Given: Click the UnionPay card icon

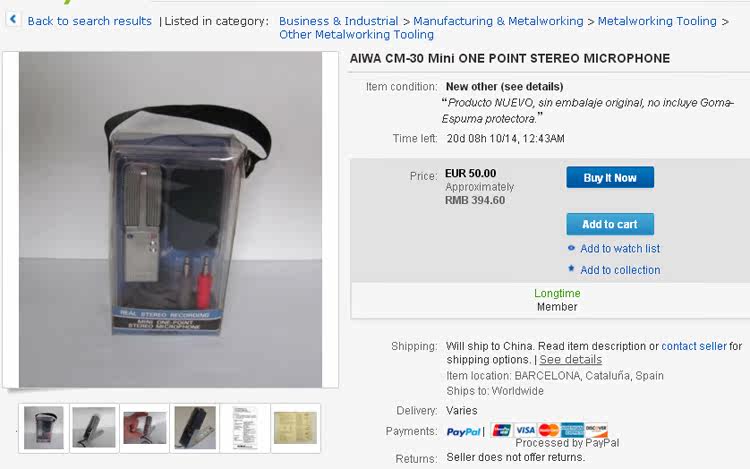Looking at the screenshot, I should tap(502, 430).
